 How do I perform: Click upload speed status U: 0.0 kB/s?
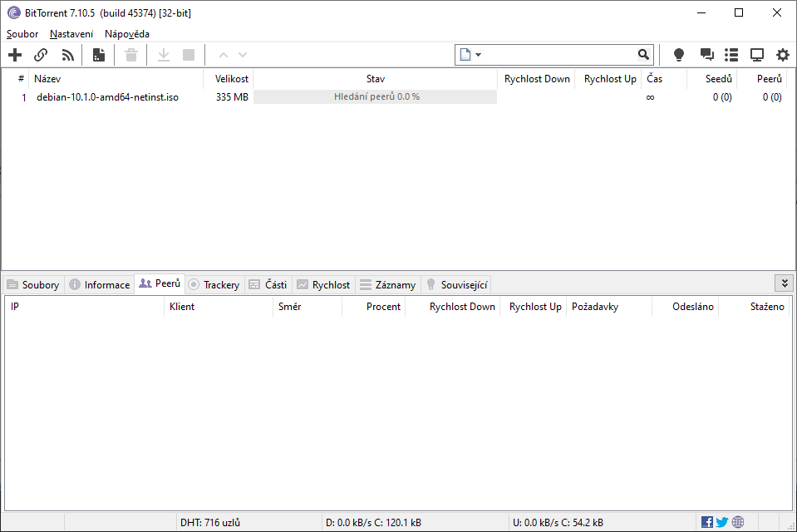(x=558, y=522)
